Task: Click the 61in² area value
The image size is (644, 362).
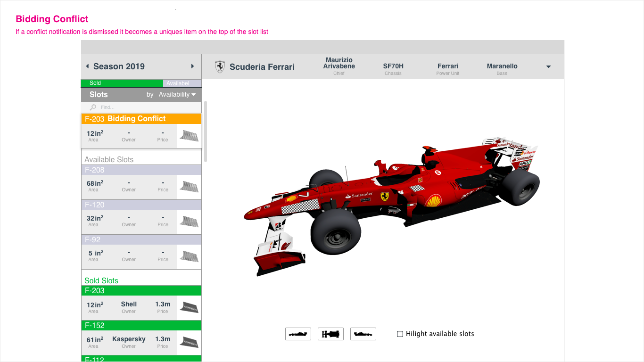Action: [95, 339]
